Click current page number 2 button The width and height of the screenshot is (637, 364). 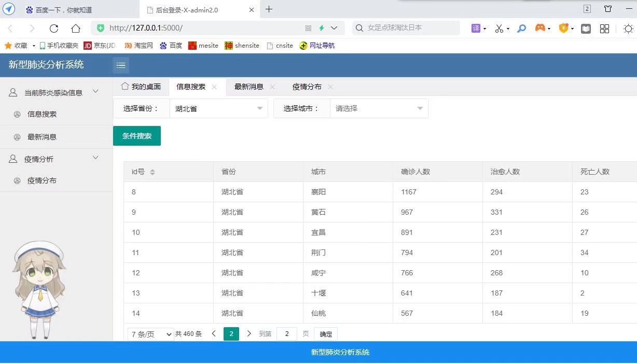(231, 334)
